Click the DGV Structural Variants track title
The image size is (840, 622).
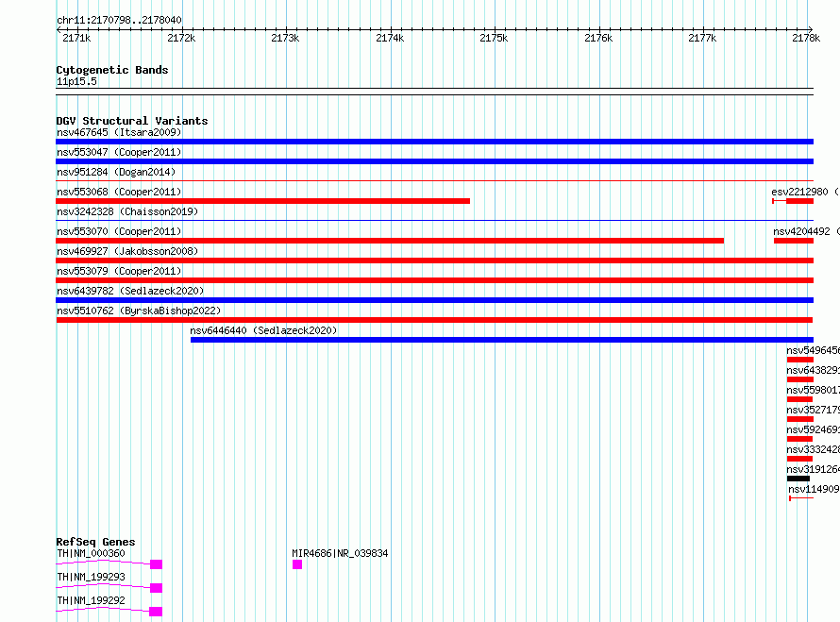tap(132, 121)
